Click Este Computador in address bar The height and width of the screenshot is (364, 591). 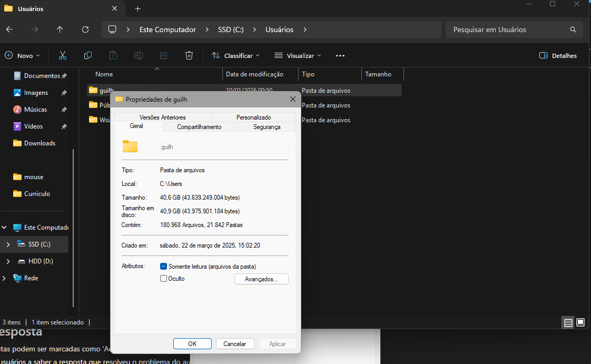click(x=168, y=29)
